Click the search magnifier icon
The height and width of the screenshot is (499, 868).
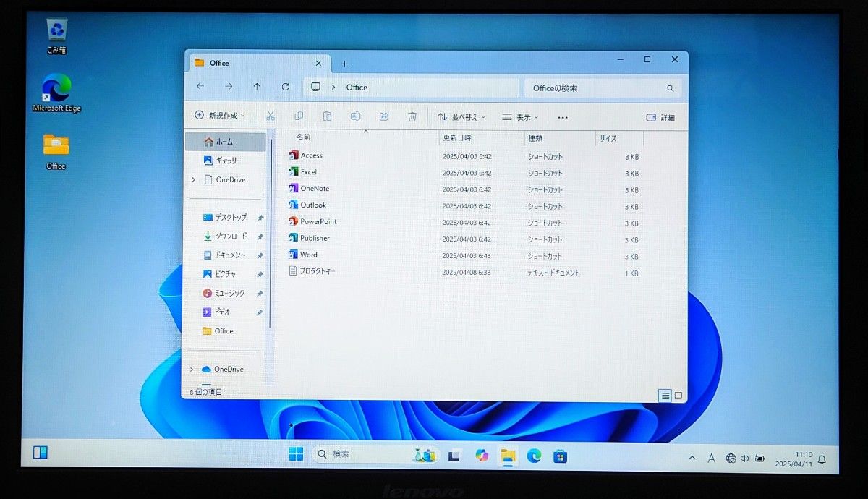(x=670, y=88)
